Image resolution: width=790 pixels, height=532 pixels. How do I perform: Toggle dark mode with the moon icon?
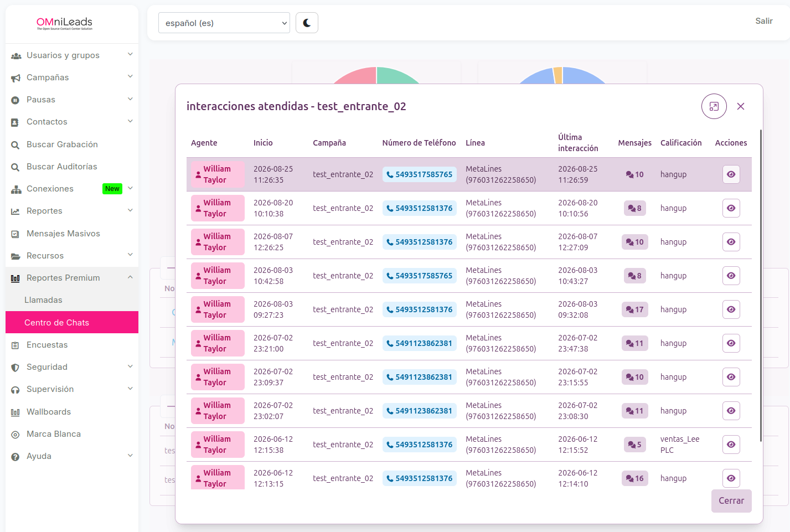point(307,23)
